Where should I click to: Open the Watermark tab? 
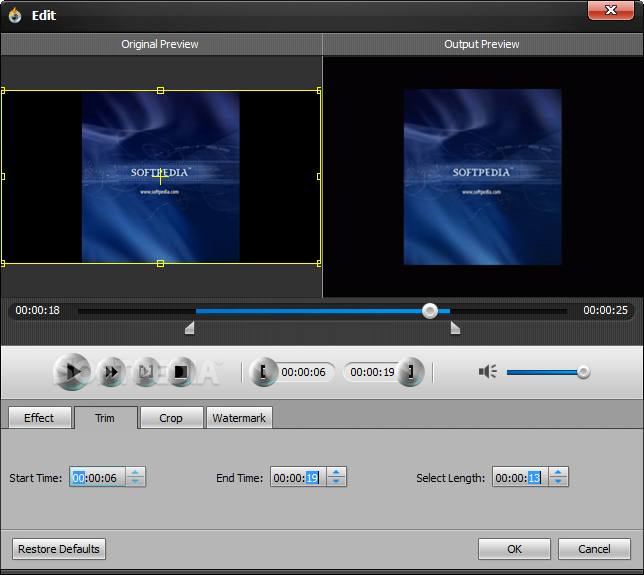[x=239, y=418]
